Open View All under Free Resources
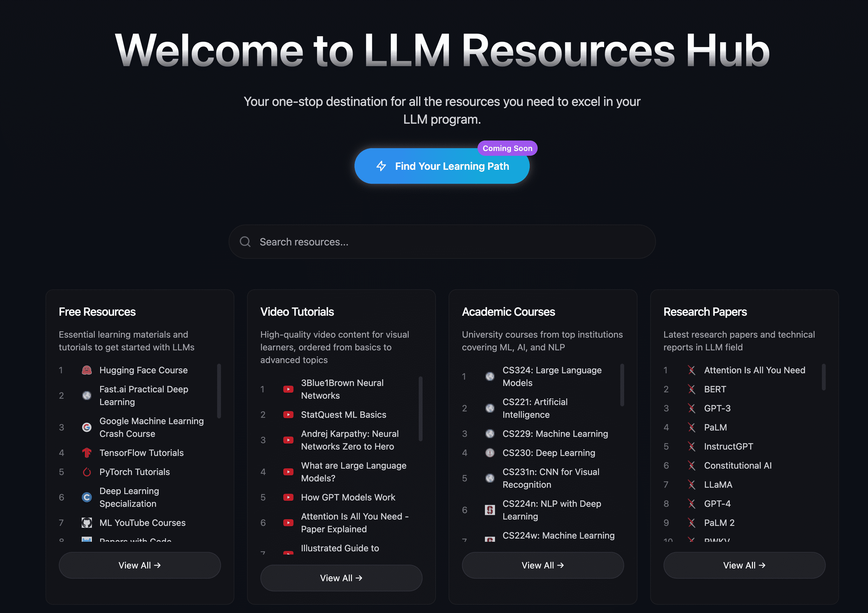Viewport: 868px width, 613px height. pyautogui.click(x=140, y=565)
